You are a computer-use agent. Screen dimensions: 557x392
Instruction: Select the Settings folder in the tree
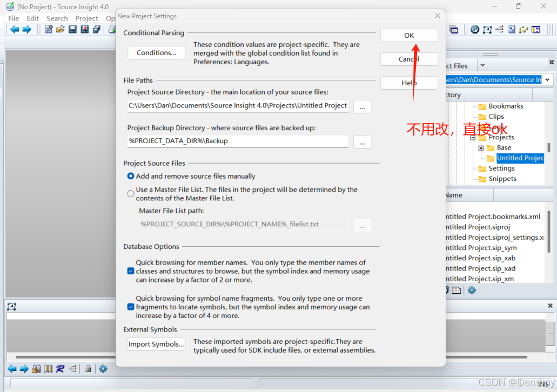[501, 168]
